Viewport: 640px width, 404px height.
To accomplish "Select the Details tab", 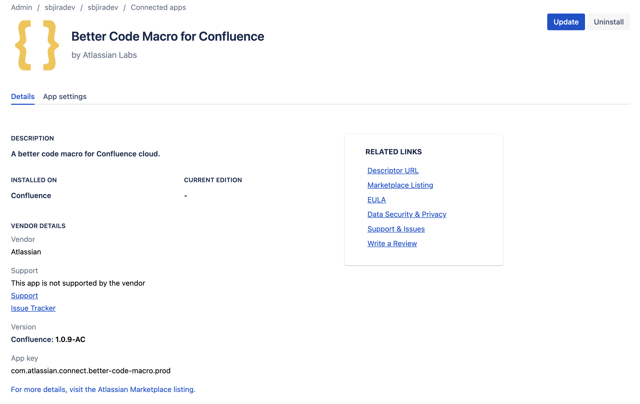I will [x=23, y=97].
